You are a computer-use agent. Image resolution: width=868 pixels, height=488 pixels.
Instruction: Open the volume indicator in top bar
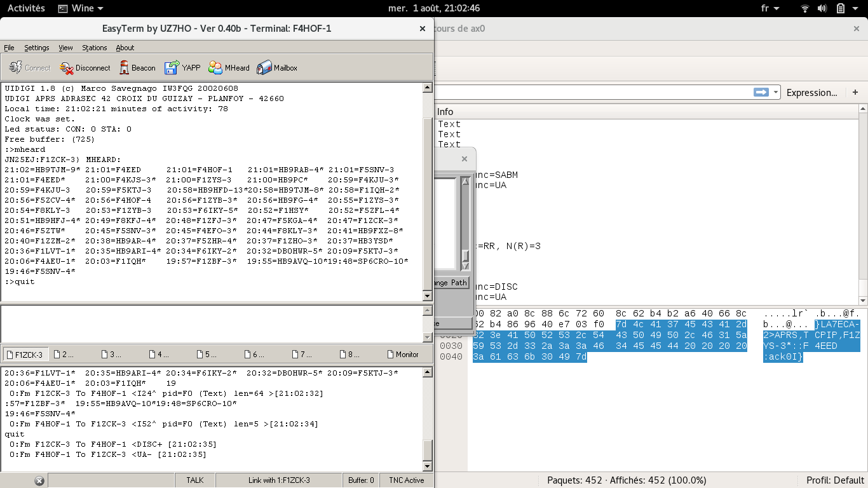coord(822,8)
